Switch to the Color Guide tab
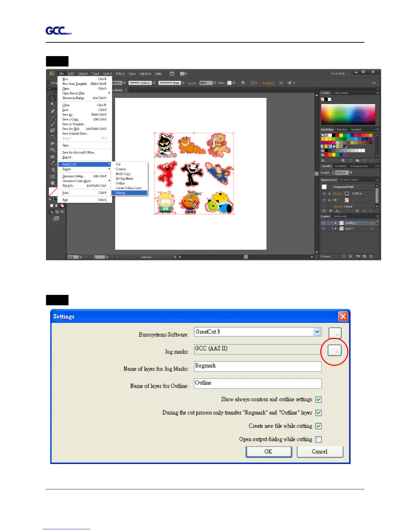411x532 pixels. (341, 93)
